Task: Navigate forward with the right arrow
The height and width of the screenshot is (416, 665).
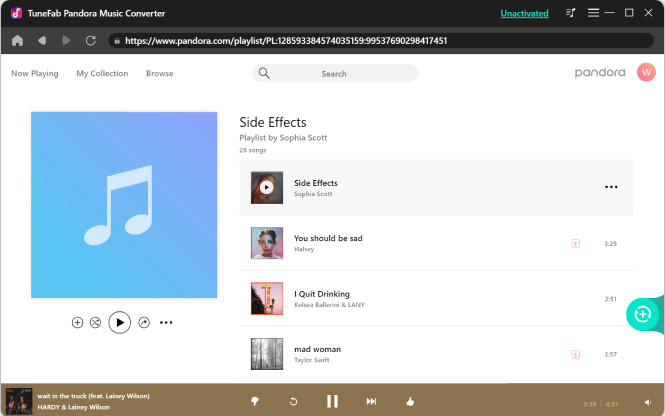Action: click(66, 41)
